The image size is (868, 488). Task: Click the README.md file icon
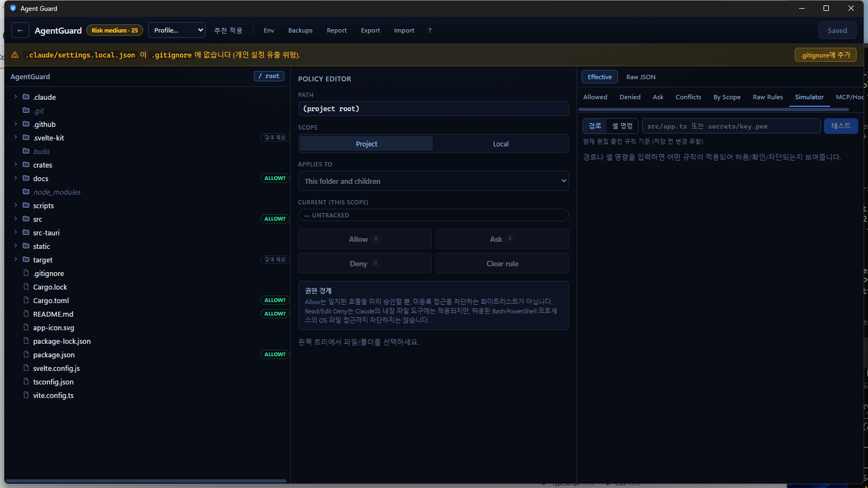click(26, 313)
